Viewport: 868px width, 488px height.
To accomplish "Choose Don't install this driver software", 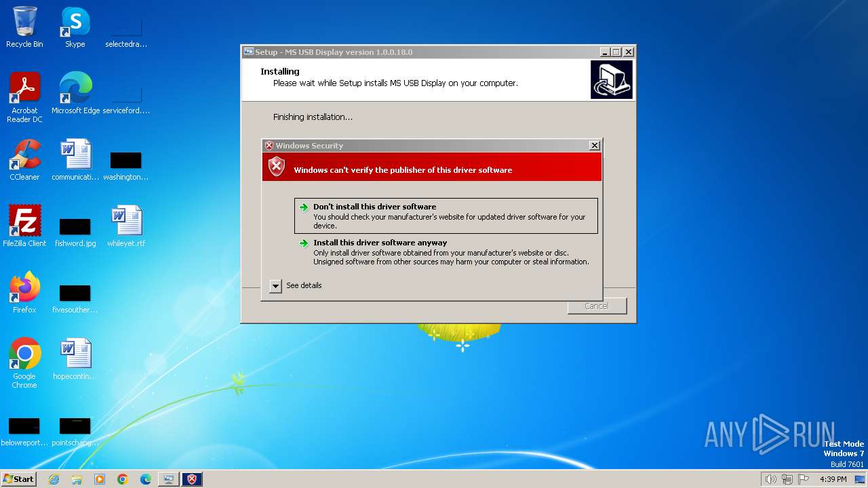I will coord(446,216).
